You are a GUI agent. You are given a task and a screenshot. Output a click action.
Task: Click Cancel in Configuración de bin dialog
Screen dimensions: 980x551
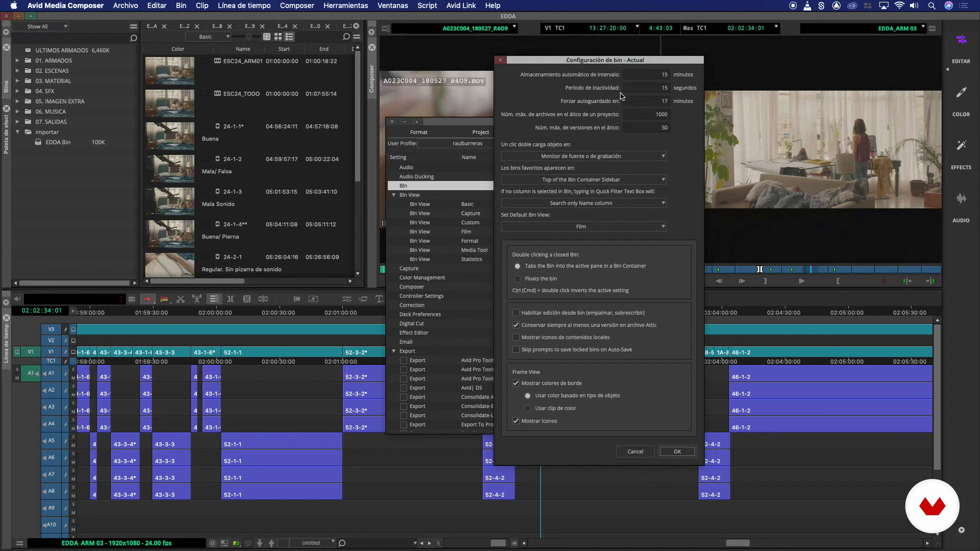click(x=635, y=452)
